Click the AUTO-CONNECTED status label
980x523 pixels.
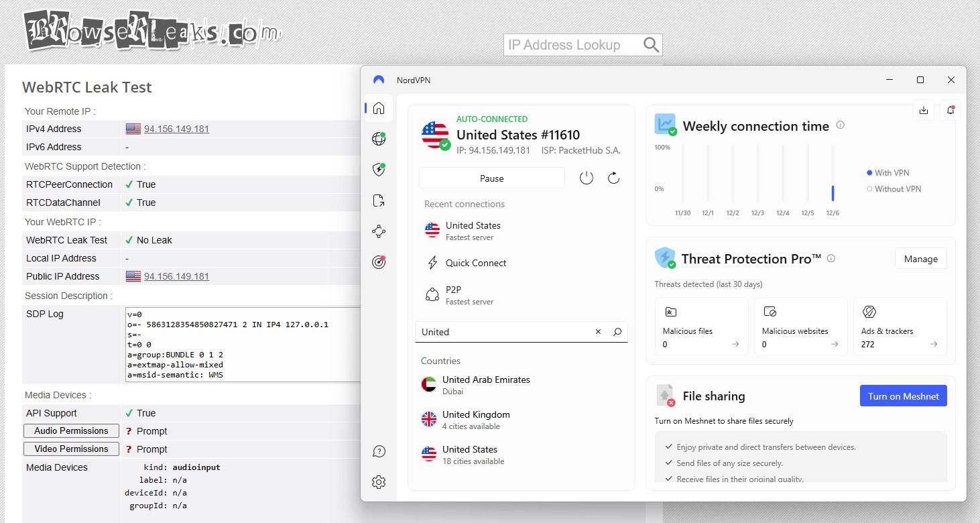click(x=492, y=119)
